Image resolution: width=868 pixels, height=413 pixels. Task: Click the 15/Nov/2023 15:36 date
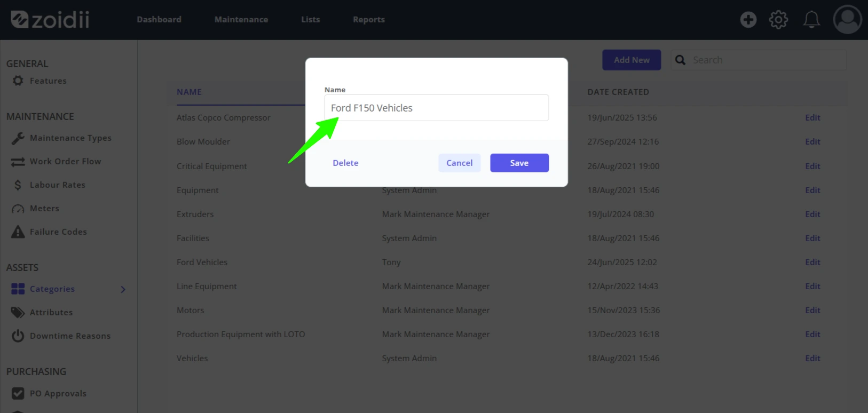(x=624, y=310)
